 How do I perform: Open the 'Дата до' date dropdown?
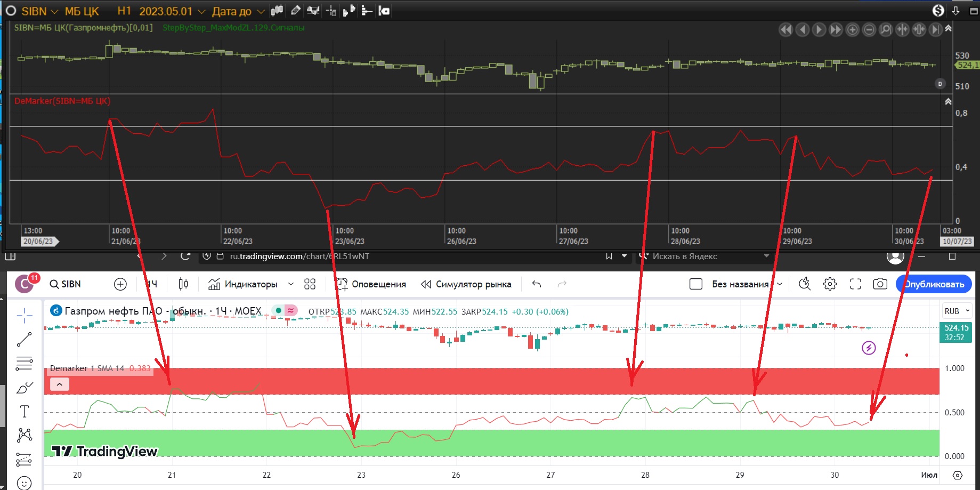coord(261,11)
